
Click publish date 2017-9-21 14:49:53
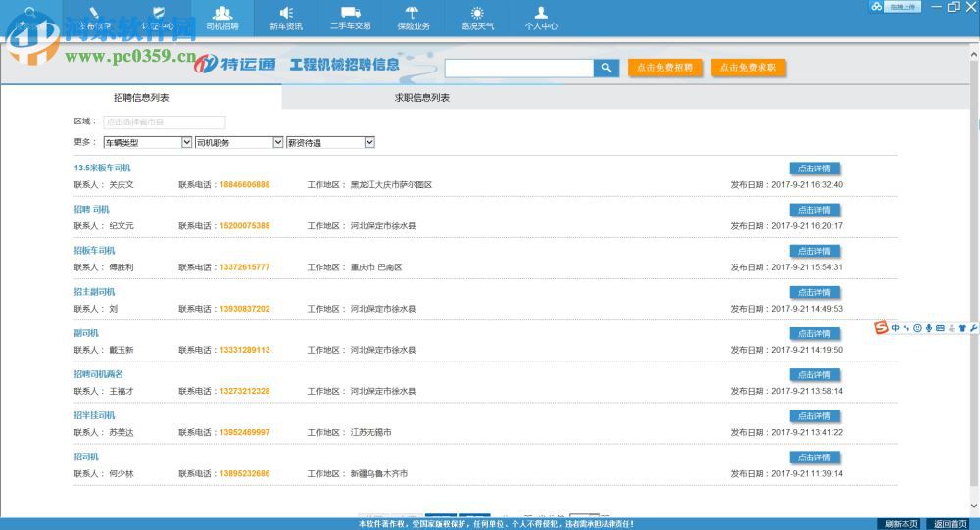pyautogui.click(x=807, y=309)
